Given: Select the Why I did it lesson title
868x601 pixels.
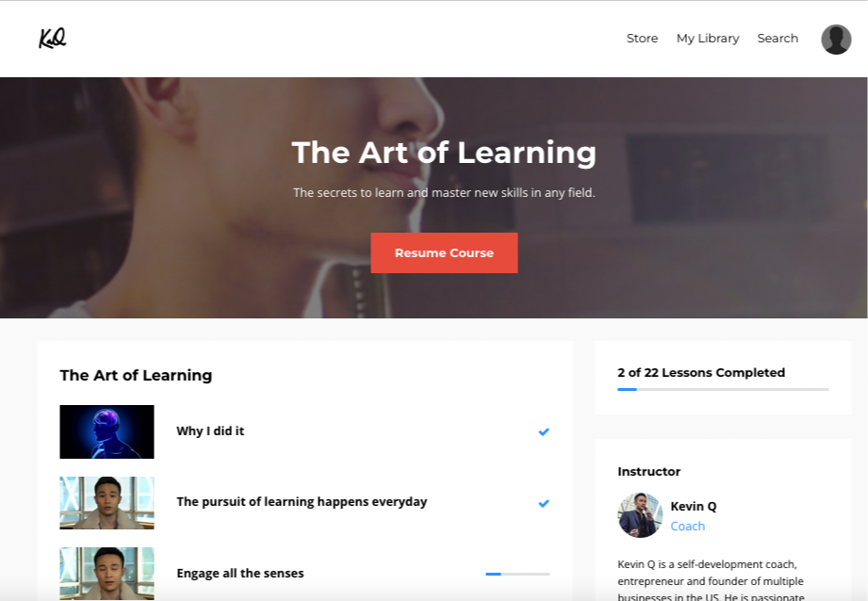Looking at the screenshot, I should point(210,431).
